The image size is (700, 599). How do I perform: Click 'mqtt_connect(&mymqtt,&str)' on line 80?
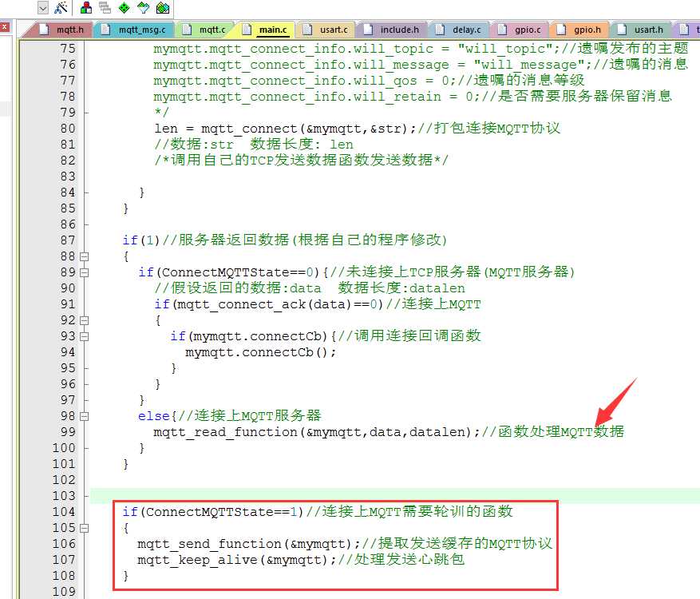306,129
